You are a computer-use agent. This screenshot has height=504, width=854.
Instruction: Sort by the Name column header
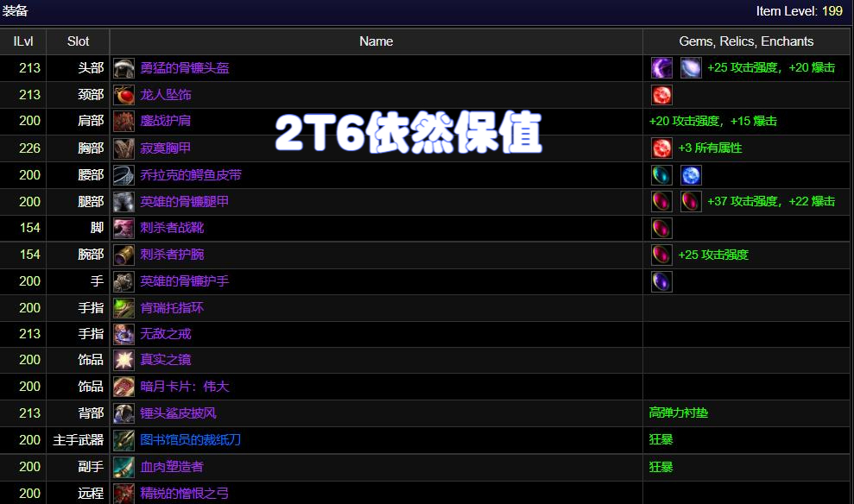pyautogui.click(x=376, y=41)
